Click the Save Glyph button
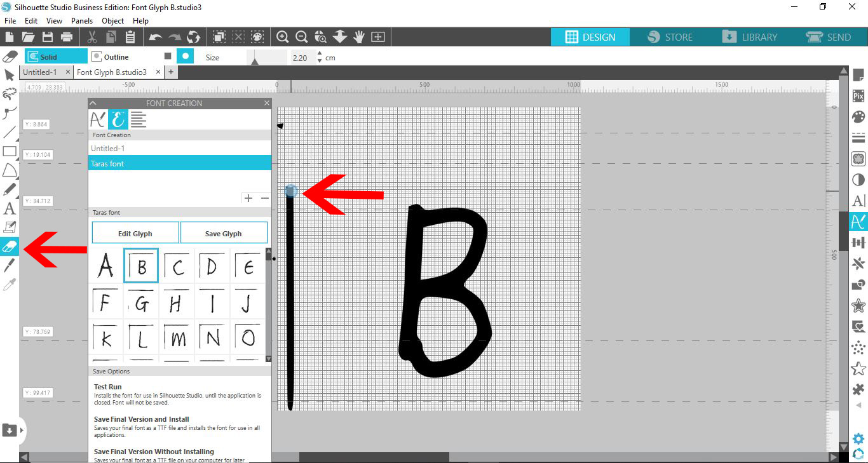868x463 pixels. coord(224,233)
